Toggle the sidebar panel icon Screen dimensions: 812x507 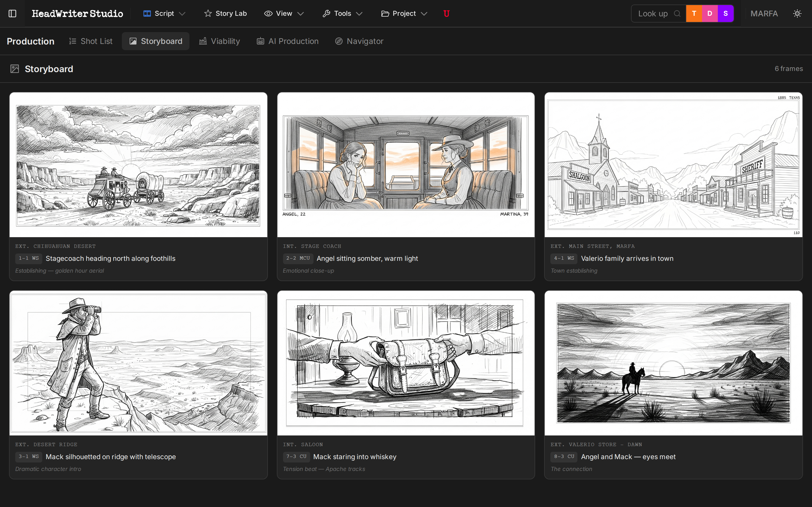(13, 14)
